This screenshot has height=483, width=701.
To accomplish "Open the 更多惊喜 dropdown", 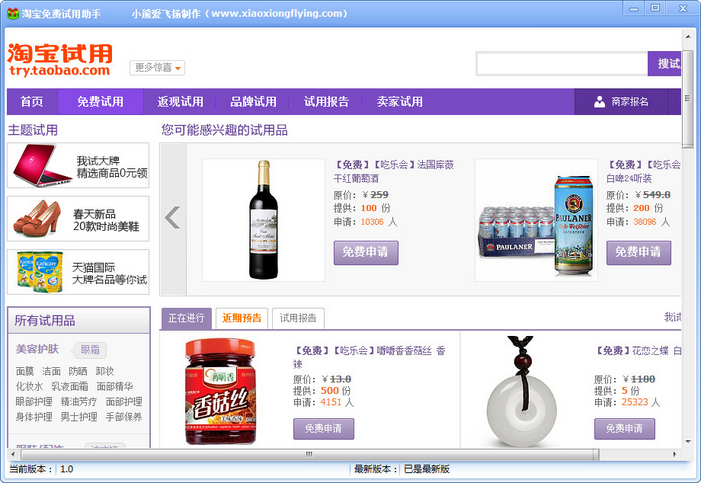I will coord(157,68).
